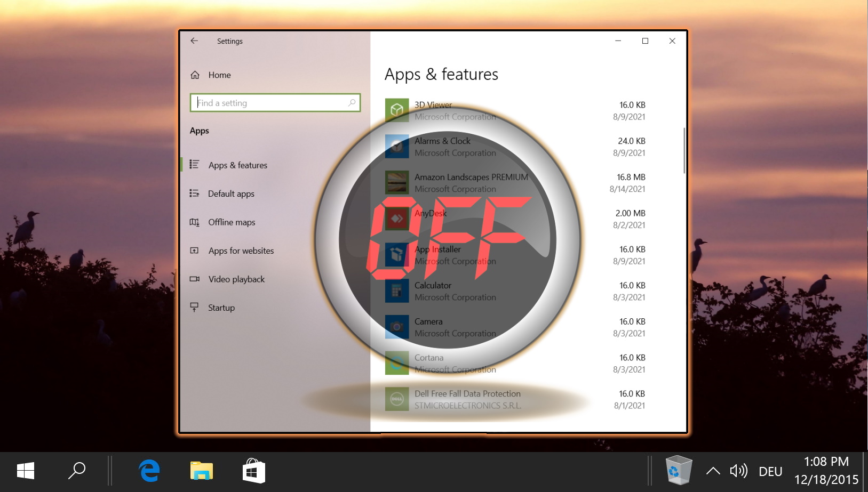Launch Microsoft Edge from the taskbar
The height and width of the screenshot is (492, 868).
pos(149,471)
